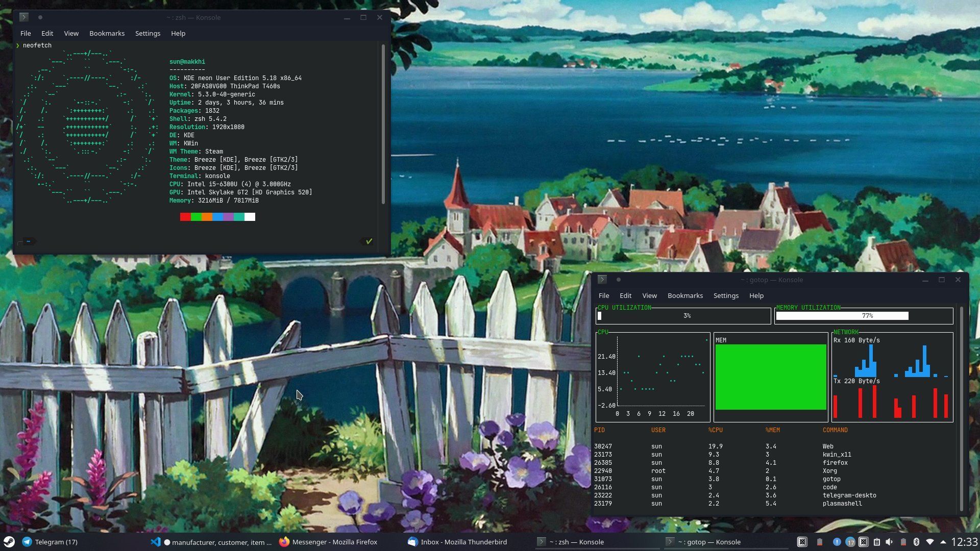Open Settings menu in the zsh Konsole

point(148,33)
